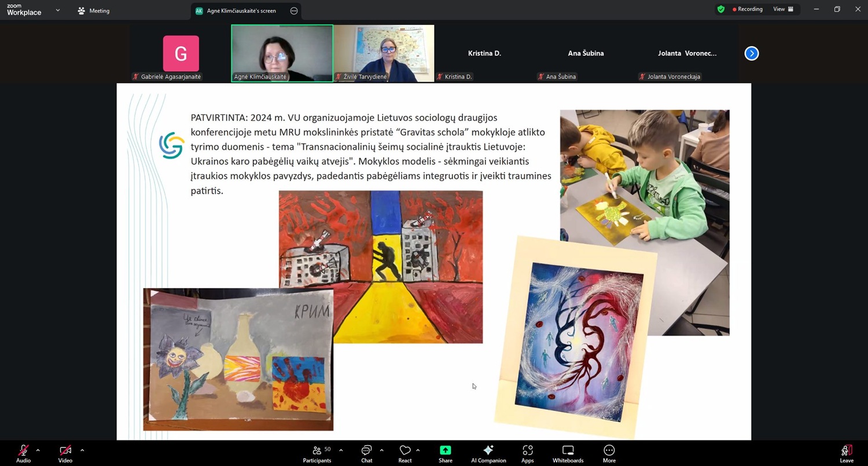Show next participants with blue arrow
The height and width of the screenshot is (466, 868).
point(751,53)
